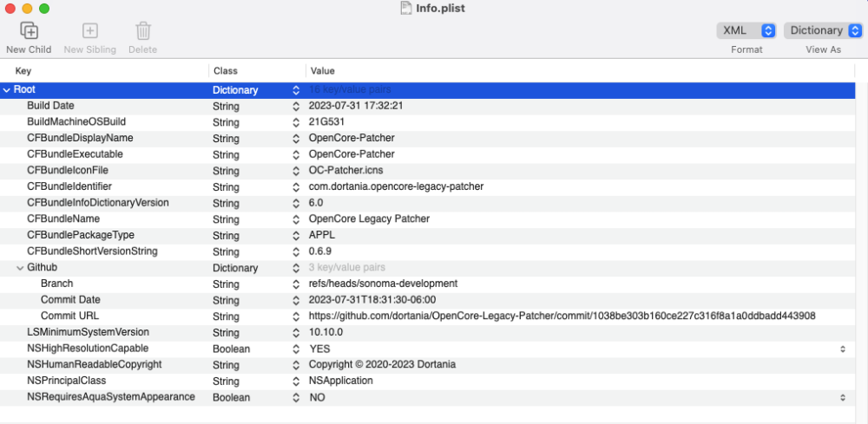
Task: Click the Delete trash icon
Action: tap(143, 30)
